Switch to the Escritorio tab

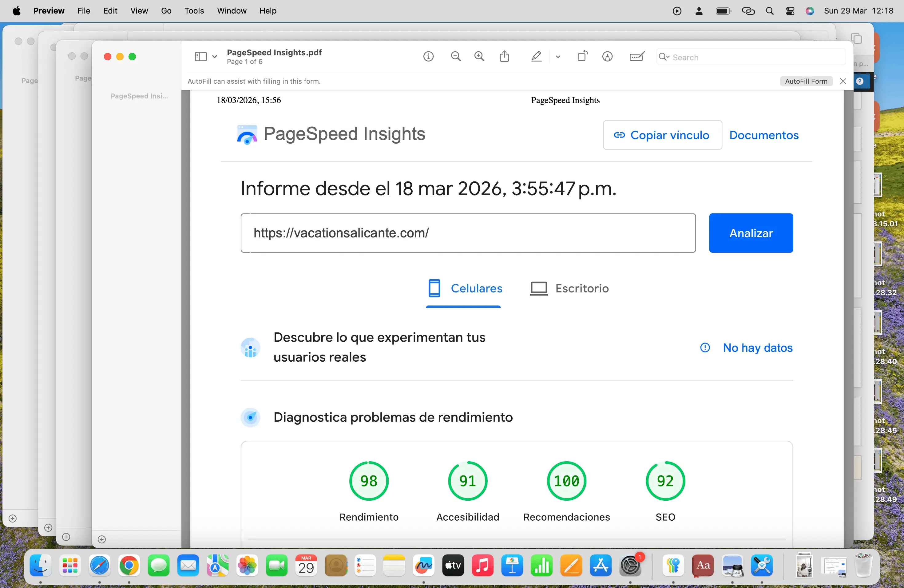pyautogui.click(x=569, y=289)
